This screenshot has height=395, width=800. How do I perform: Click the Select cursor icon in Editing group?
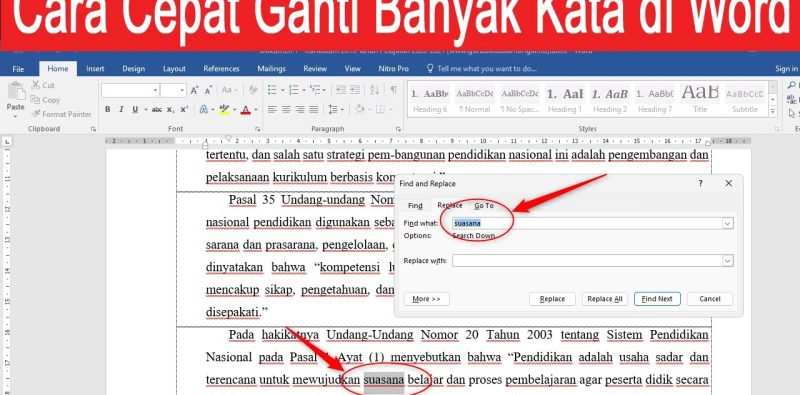point(792,113)
